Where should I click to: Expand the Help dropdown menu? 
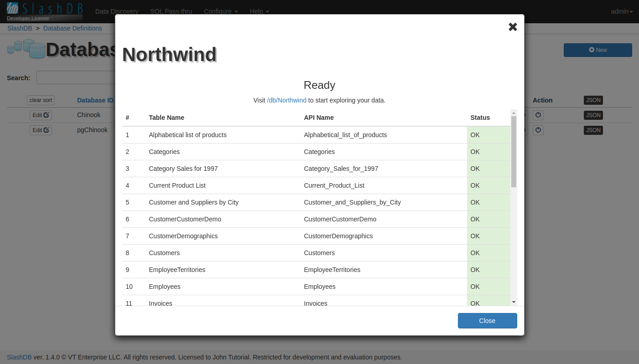click(x=259, y=11)
